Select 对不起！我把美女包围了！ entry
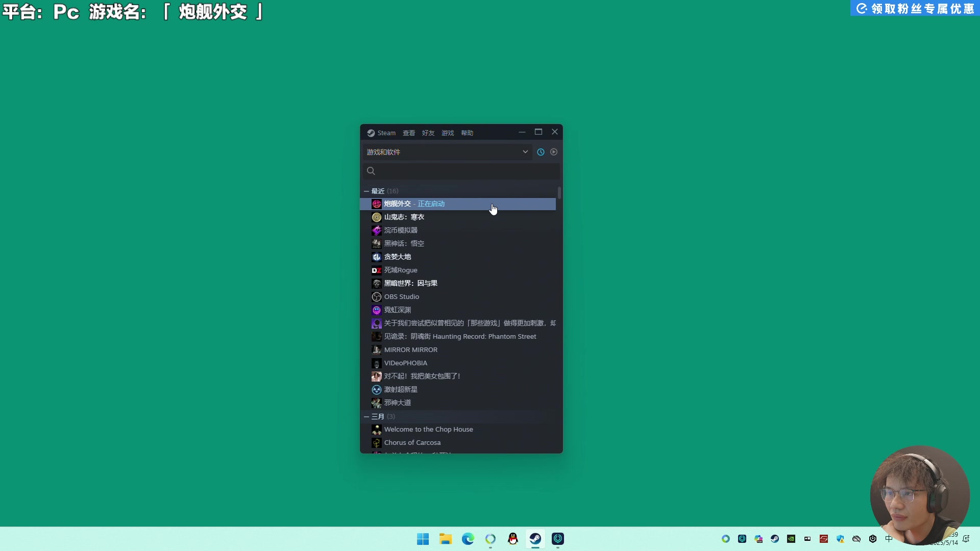 click(x=458, y=376)
